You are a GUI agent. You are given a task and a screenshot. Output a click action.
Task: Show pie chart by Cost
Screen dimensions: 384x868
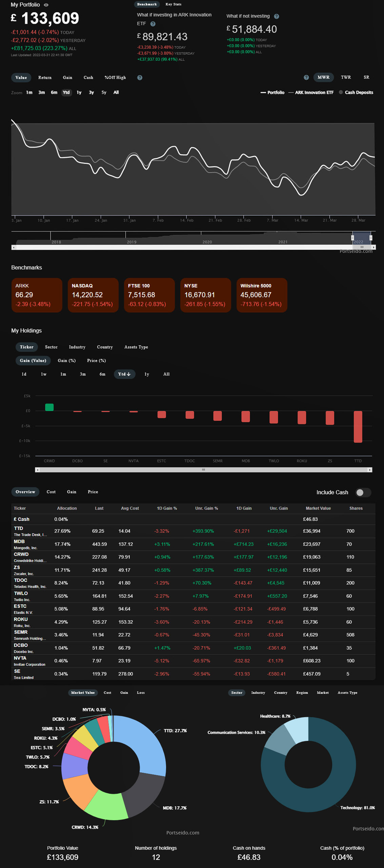[107, 693]
